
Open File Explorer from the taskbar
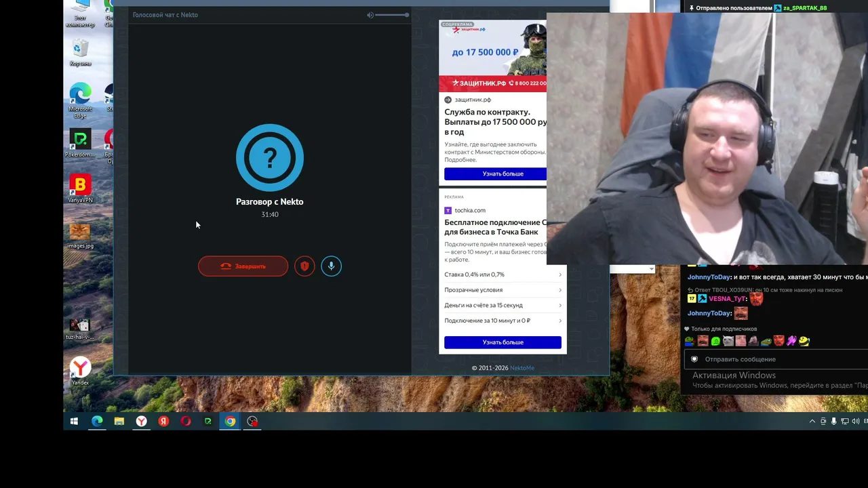[x=119, y=422]
